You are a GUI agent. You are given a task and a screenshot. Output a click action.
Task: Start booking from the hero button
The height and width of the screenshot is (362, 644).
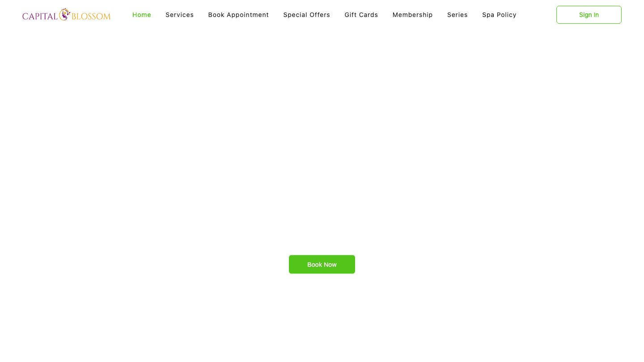click(322, 265)
